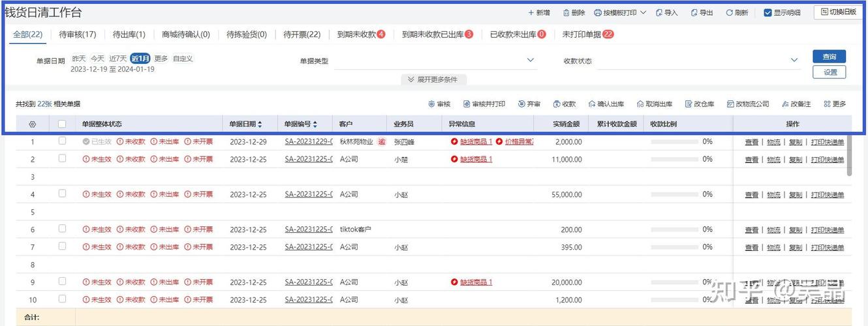The height and width of the screenshot is (326, 868).
Task: Click the 取消出库 cancel outbound icon
Action: [641, 104]
